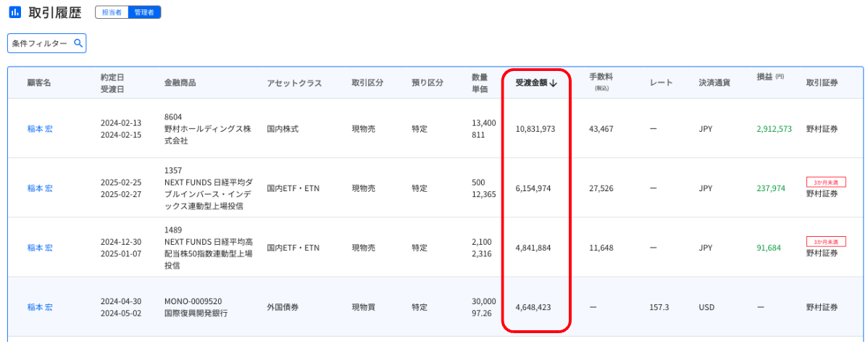The width and height of the screenshot is (868, 344).
Task: Click the settlement amount 6,154,974
Action: (x=533, y=188)
